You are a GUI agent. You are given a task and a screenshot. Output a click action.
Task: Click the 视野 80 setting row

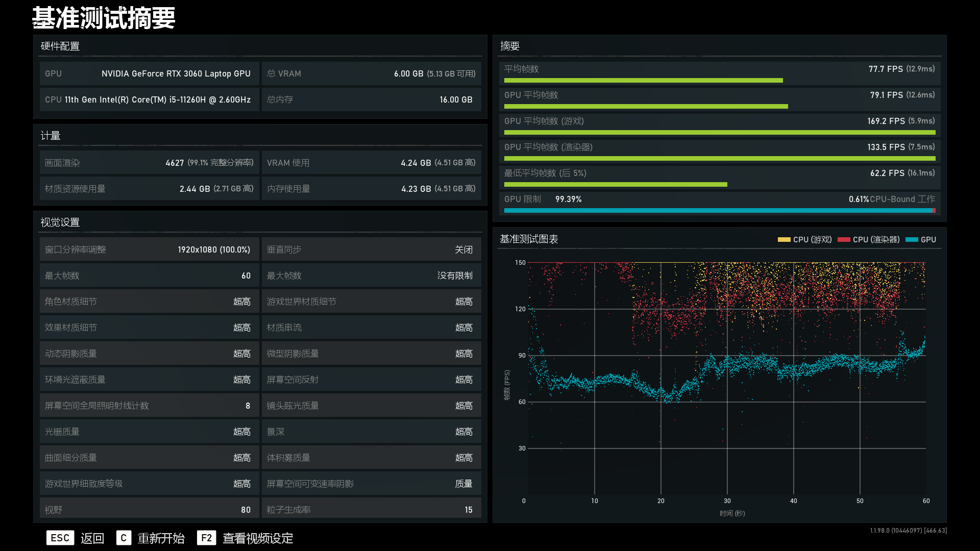tap(149, 509)
